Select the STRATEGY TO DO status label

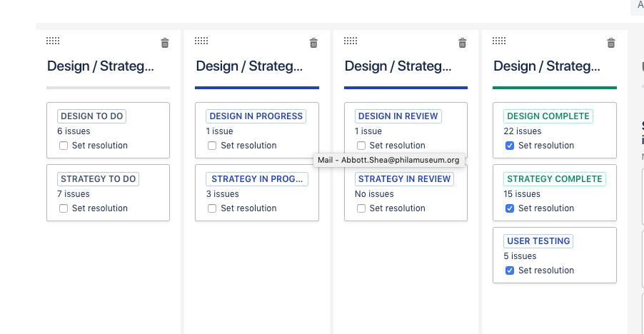point(98,179)
